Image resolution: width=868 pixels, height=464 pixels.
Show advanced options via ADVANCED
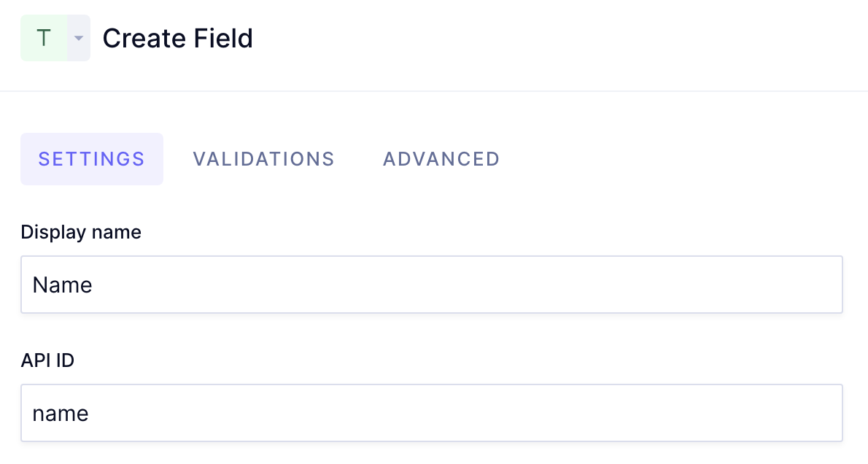[x=441, y=159]
